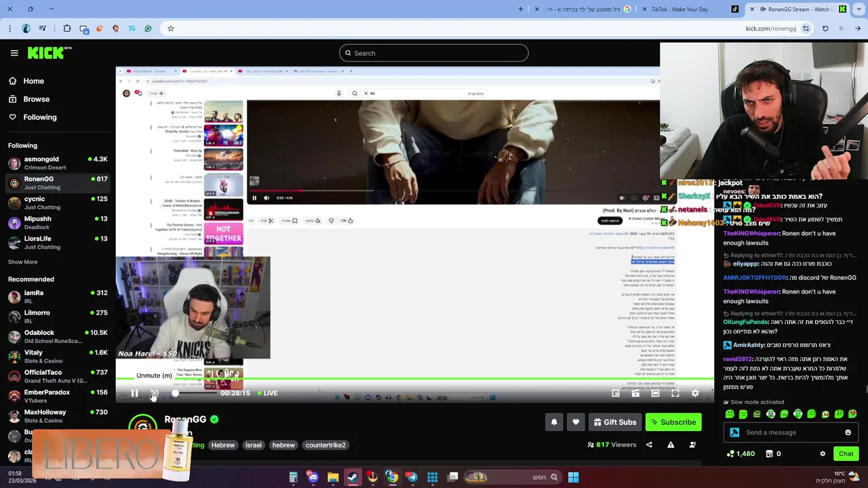Screen dimensions: 868x488
Task: Click the Subscribe button
Action: 673,422
